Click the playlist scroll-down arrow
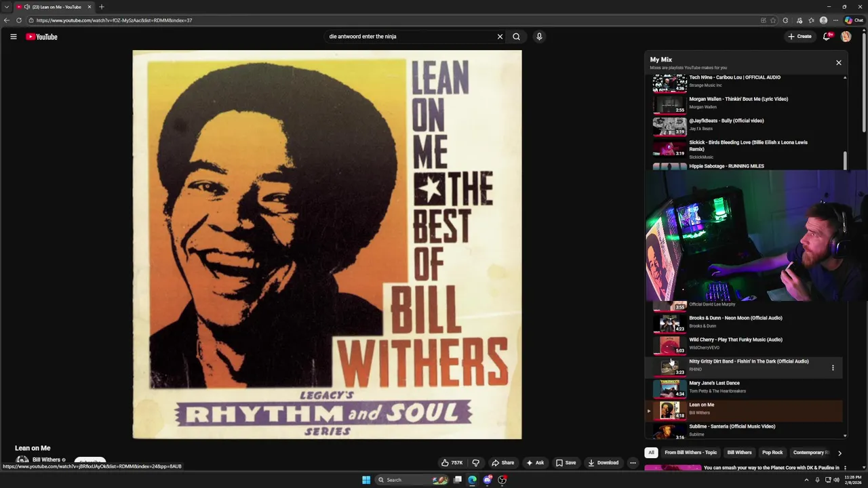The height and width of the screenshot is (488, 868). tap(845, 436)
